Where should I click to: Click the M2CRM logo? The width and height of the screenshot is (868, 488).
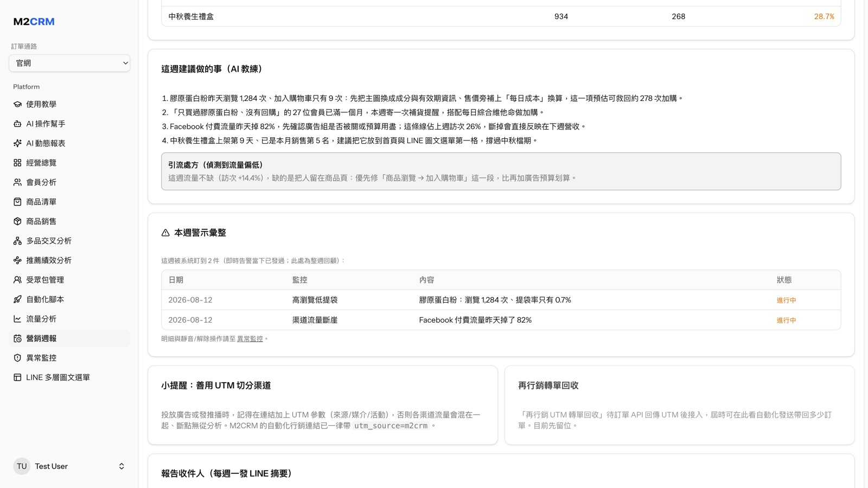click(x=34, y=22)
